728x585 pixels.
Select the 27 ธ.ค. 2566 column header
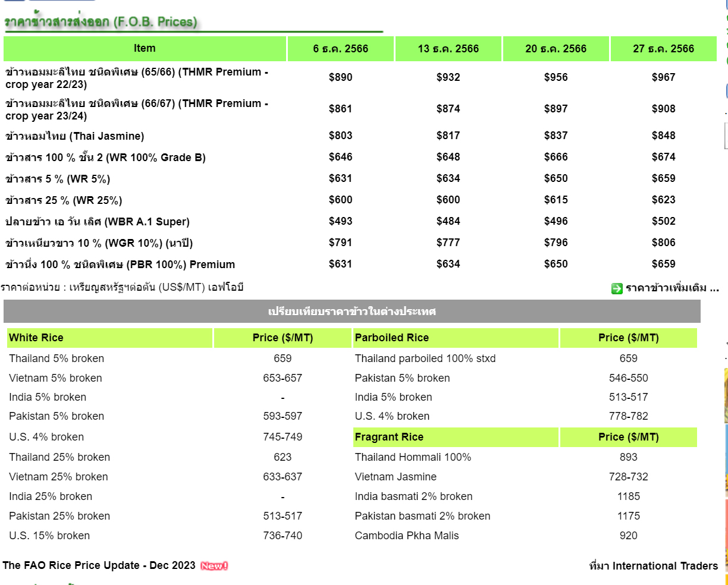[663, 49]
